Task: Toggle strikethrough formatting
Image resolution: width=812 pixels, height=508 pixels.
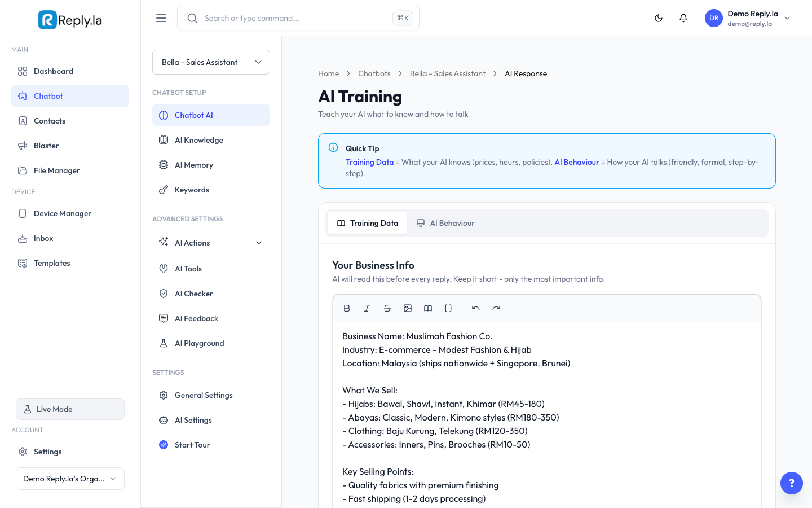Action: [387, 308]
